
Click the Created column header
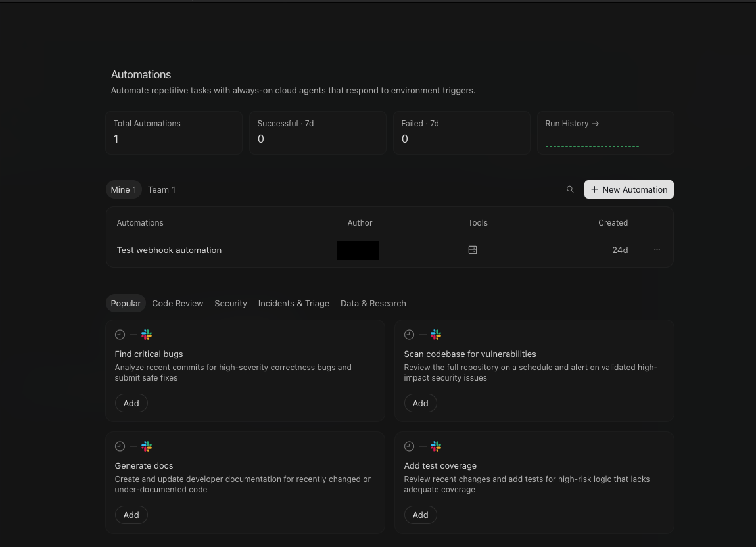coord(613,223)
